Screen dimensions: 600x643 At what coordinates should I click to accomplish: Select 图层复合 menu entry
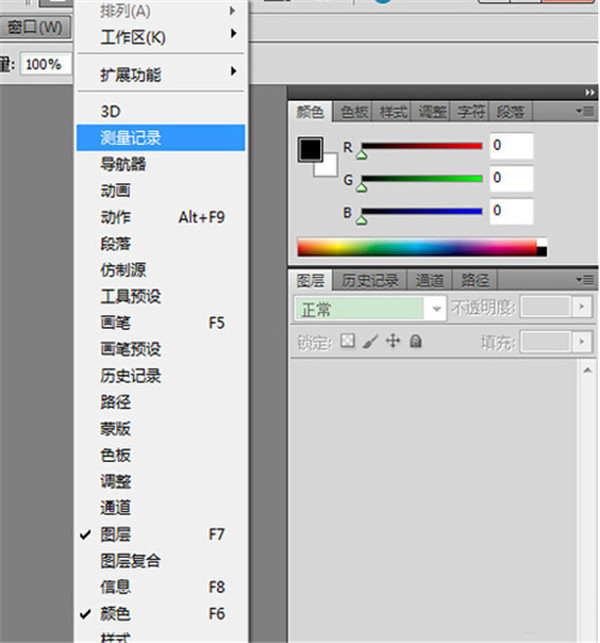tap(161, 561)
